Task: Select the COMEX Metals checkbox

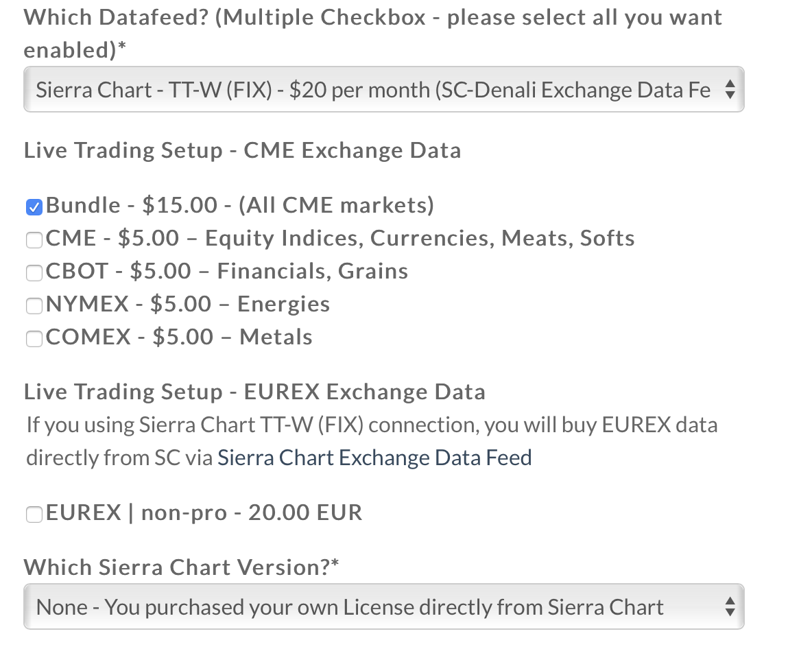Action: 34,338
